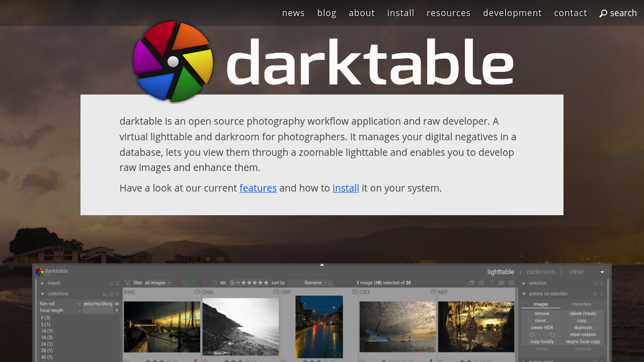Click the filter funnel icon in the toolbar
The image size is (644, 362).
(127, 283)
